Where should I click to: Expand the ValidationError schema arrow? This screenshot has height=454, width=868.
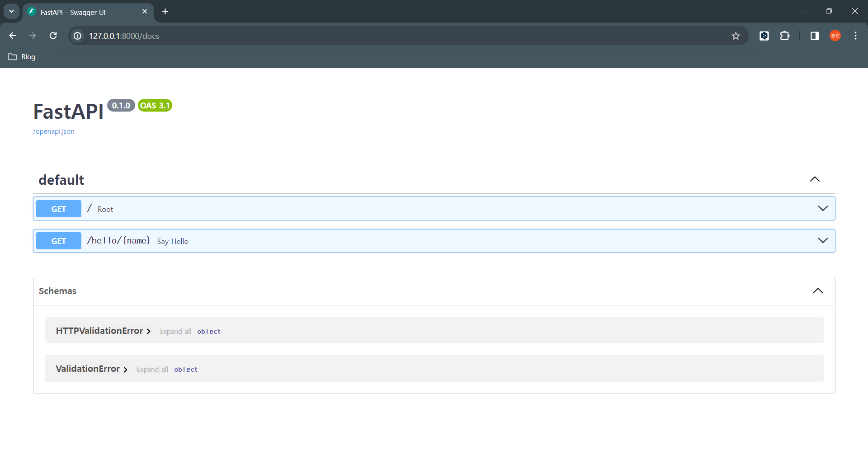[x=125, y=370]
